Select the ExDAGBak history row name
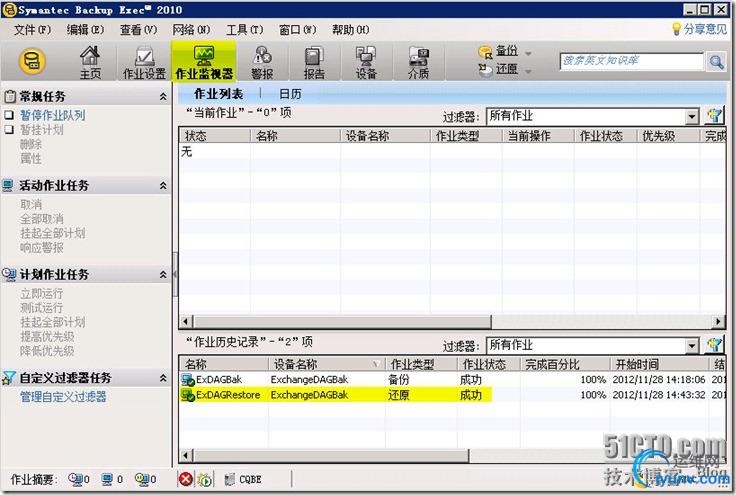 219,380
